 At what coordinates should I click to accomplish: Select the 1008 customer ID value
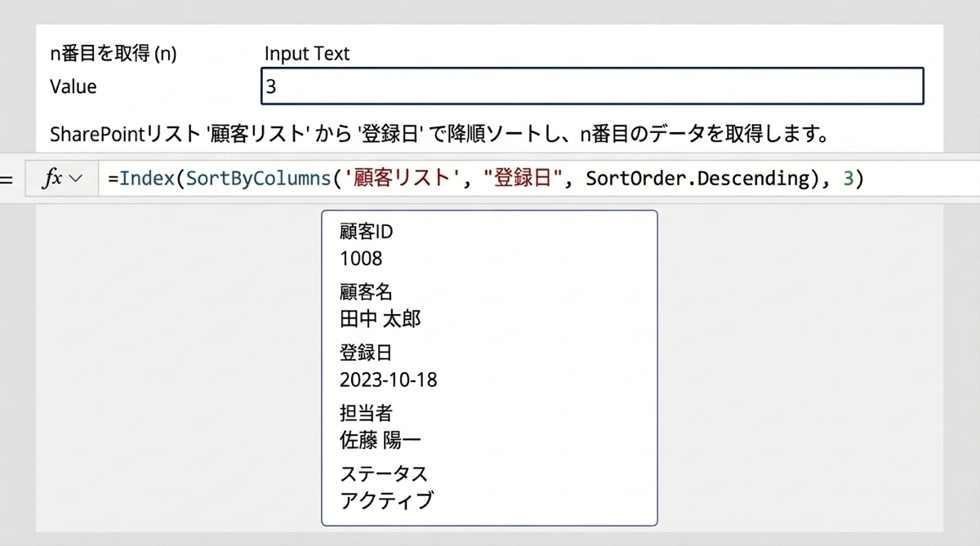tap(360, 259)
